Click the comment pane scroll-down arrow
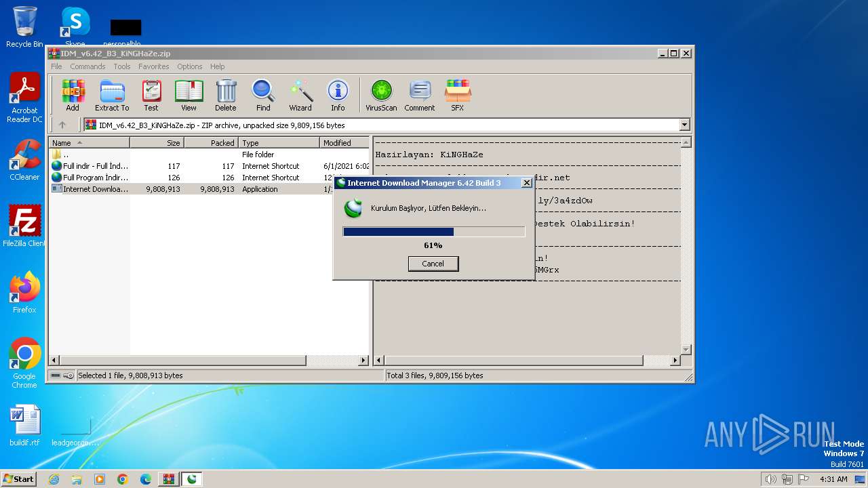Viewport: 868px width, 488px height. pos(686,349)
